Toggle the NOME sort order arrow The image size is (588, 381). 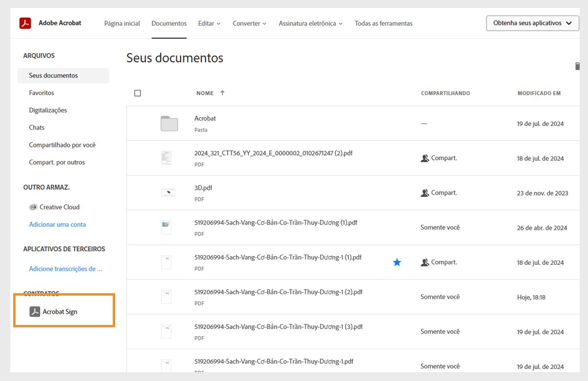click(x=222, y=93)
